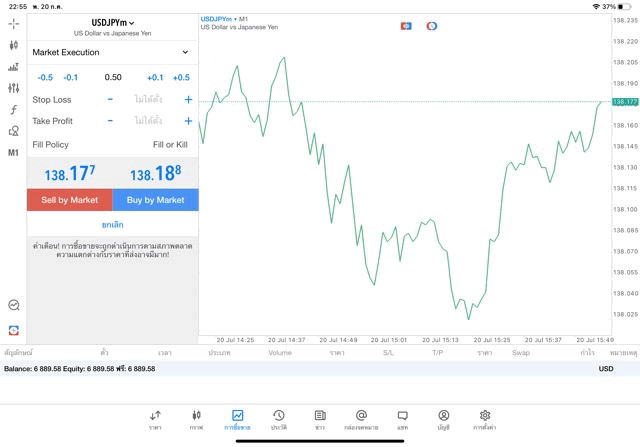Check battery status 37% indicator

tap(617, 7)
